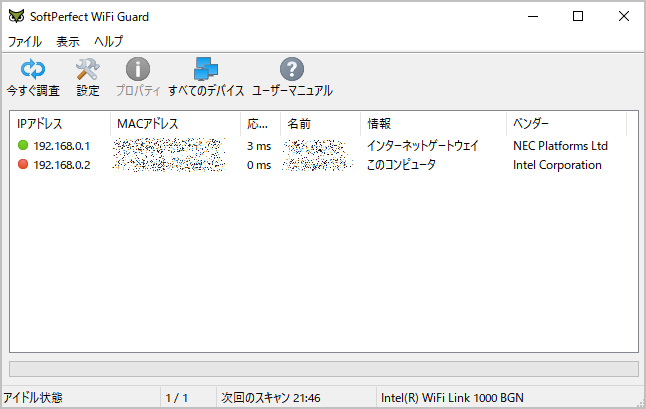Screen dimensions: 646x409
Task: Click blurred MAC address of 192.168.0.2
Action: pos(169,164)
